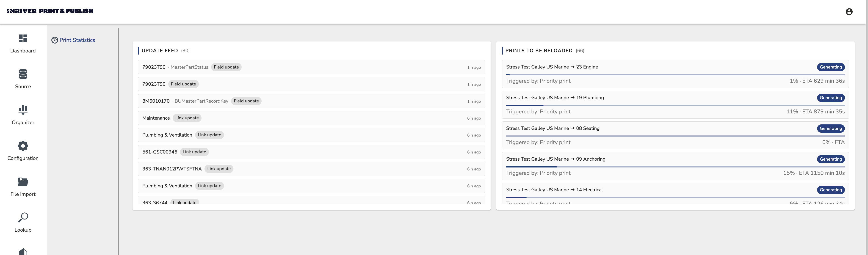
Task: Click Link update tag on 561-GSC00946
Action: [194, 152]
